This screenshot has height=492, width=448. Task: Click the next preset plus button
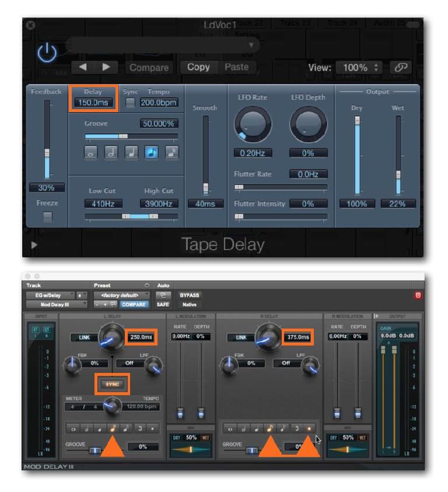click(x=105, y=304)
